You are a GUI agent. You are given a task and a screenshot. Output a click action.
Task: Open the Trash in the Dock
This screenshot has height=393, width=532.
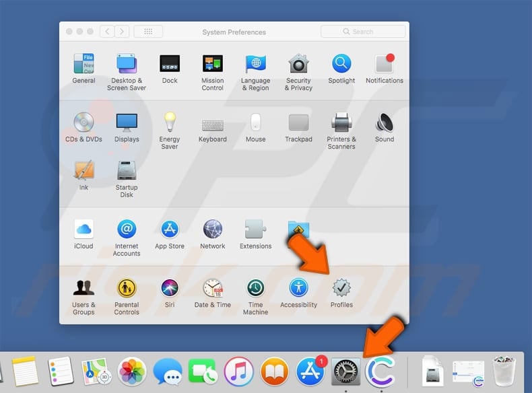504,371
